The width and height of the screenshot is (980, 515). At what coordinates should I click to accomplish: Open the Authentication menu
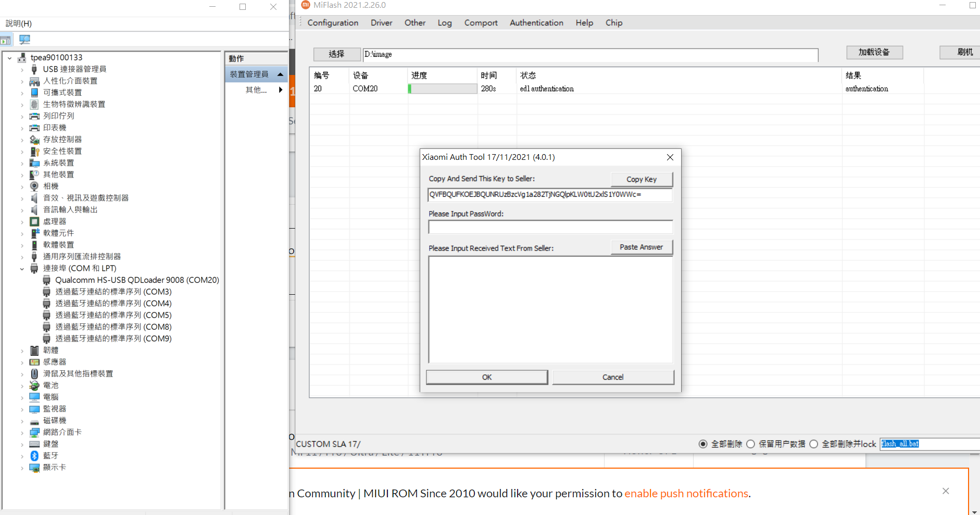(536, 23)
